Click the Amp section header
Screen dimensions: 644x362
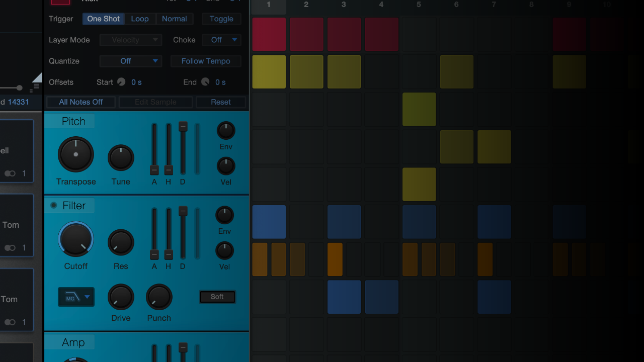70,342
